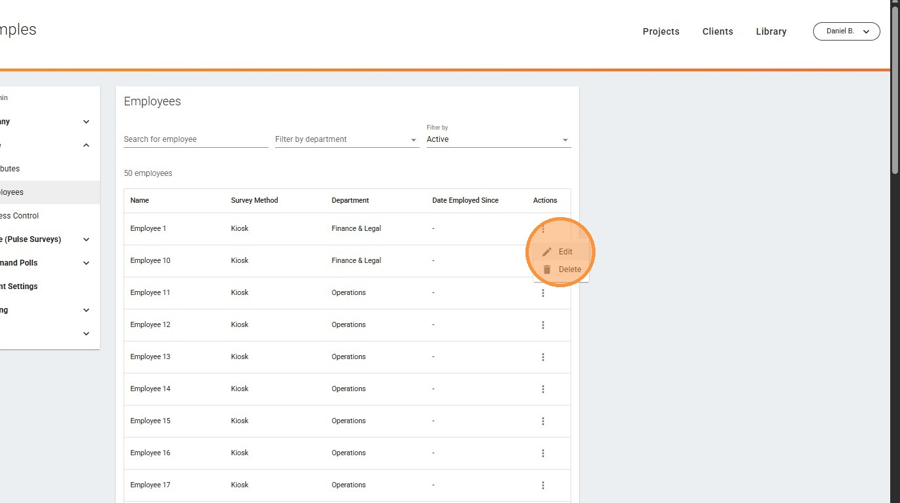The width and height of the screenshot is (900, 503).
Task: Select the Employee 13 name cell
Action: coord(150,357)
